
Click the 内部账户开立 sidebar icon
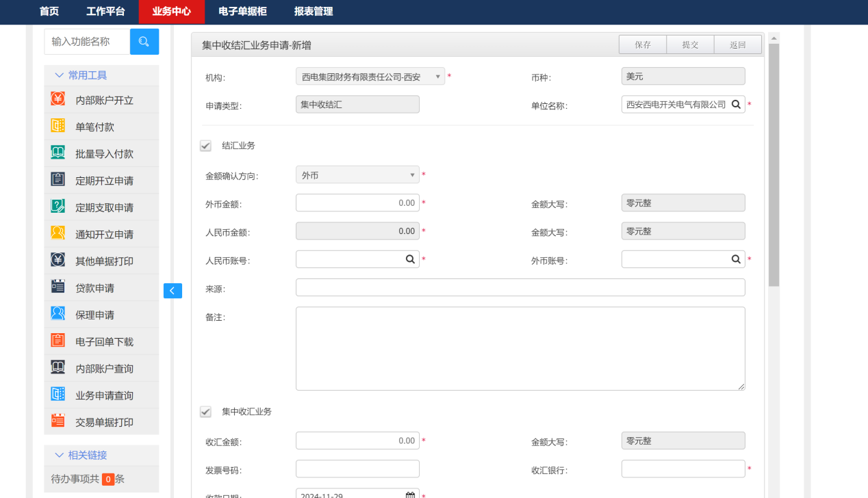[58, 99]
